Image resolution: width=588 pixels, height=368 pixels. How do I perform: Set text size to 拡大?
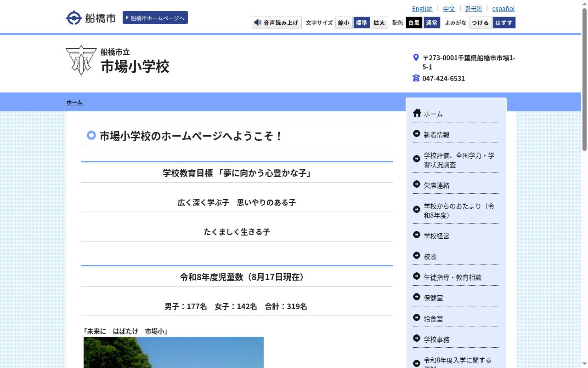(379, 23)
